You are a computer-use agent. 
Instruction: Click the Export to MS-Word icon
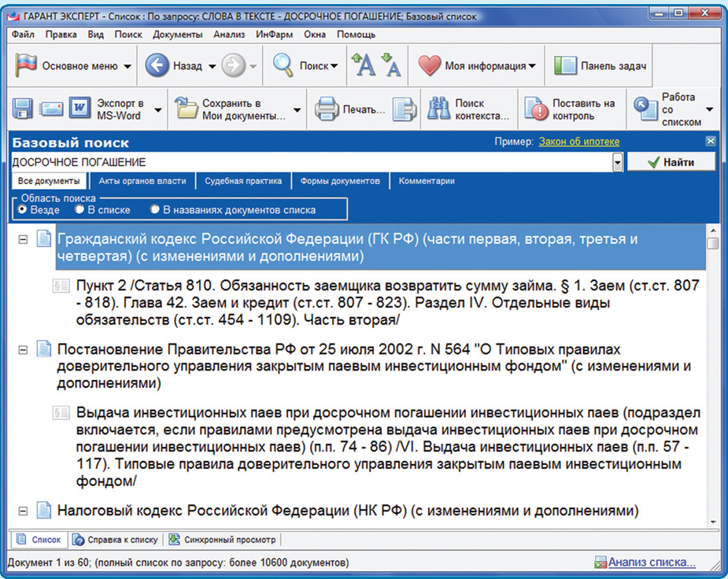pyautogui.click(x=80, y=109)
